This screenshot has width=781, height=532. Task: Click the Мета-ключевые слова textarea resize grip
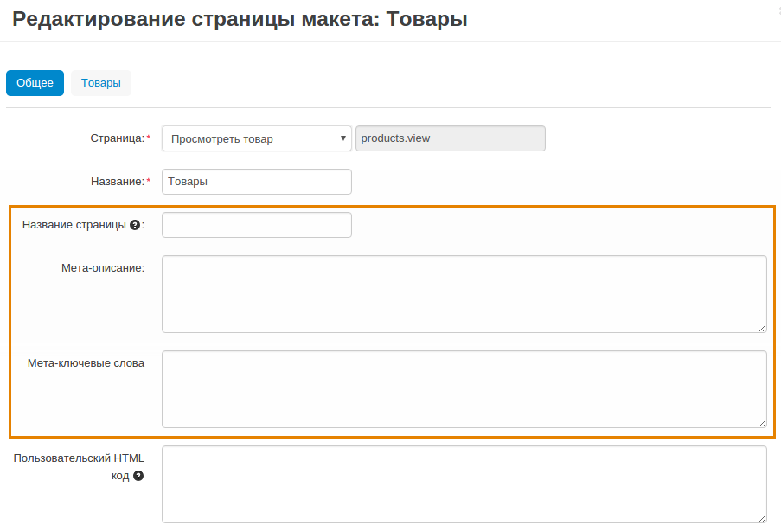click(762, 423)
